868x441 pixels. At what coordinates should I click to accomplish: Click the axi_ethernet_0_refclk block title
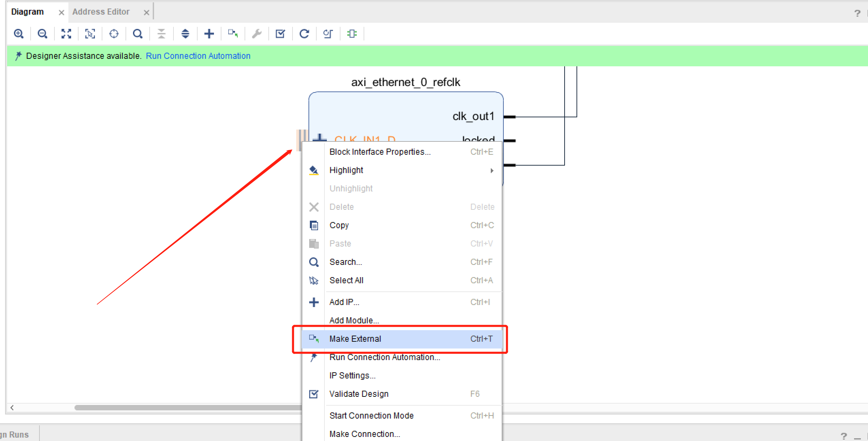tap(405, 82)
